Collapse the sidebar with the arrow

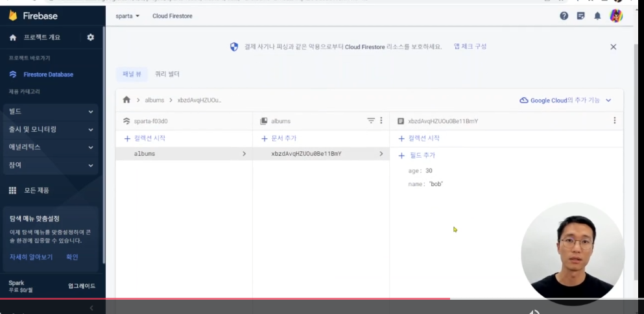(91, 308)
